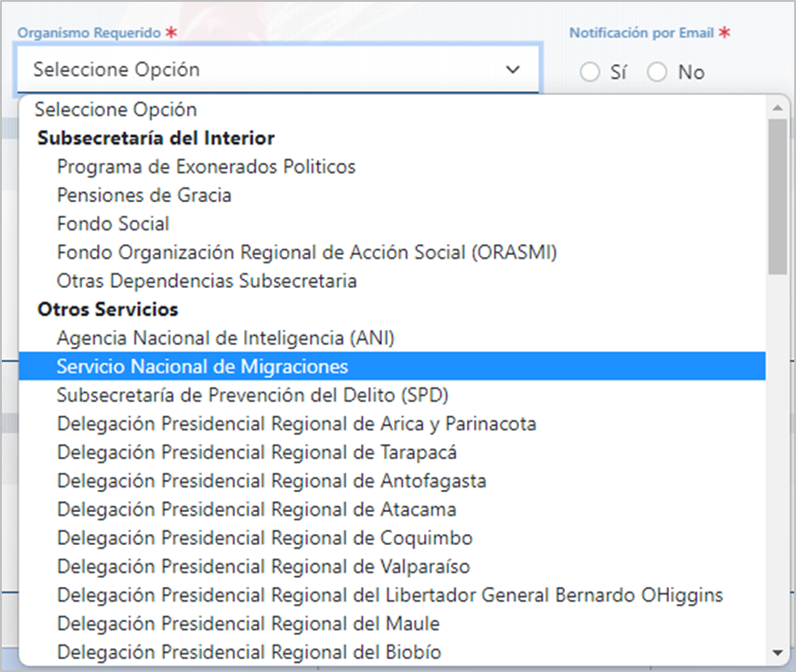Select Pensiones de Gracia option
This screenshot has width=796, height=672.
392,195
